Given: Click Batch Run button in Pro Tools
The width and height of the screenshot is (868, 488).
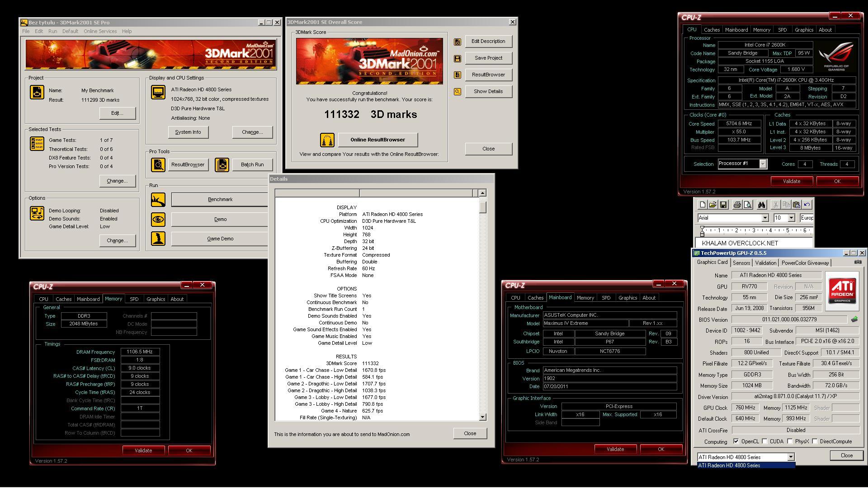Looking at the screenshot, I should pos(252,165).
